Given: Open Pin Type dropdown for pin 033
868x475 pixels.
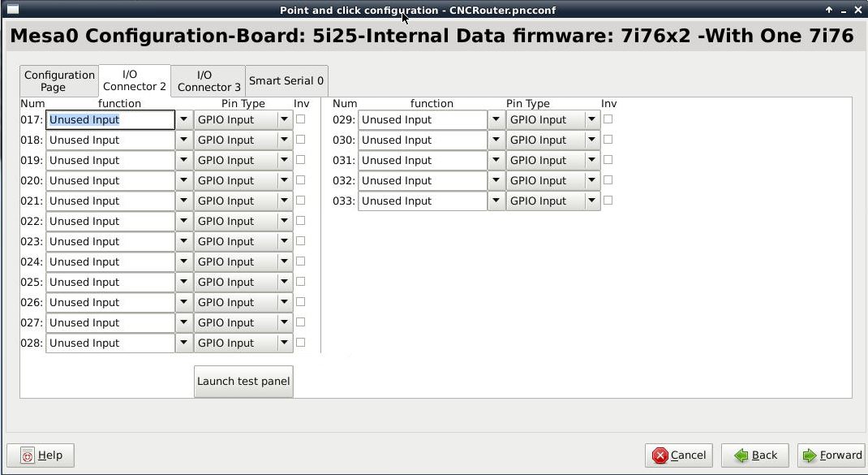Looking at the screenshot, I should [x=591, y=201].
